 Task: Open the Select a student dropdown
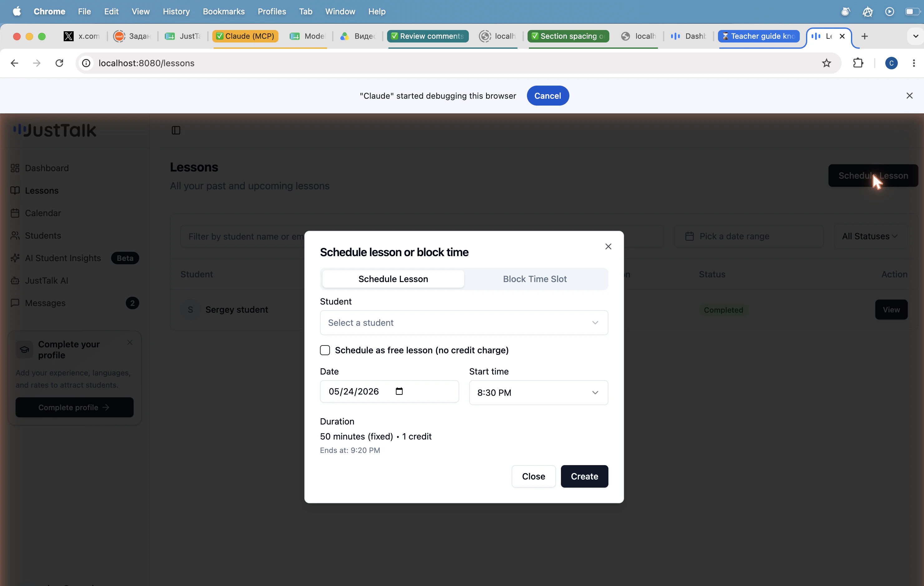coord(464,323)
